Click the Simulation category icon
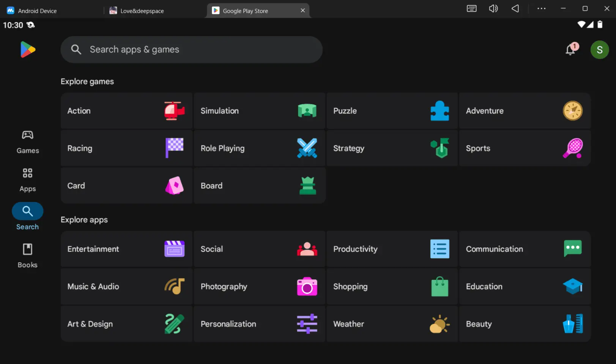This screenshot has height=364, width=616. [x=307, y=111]
